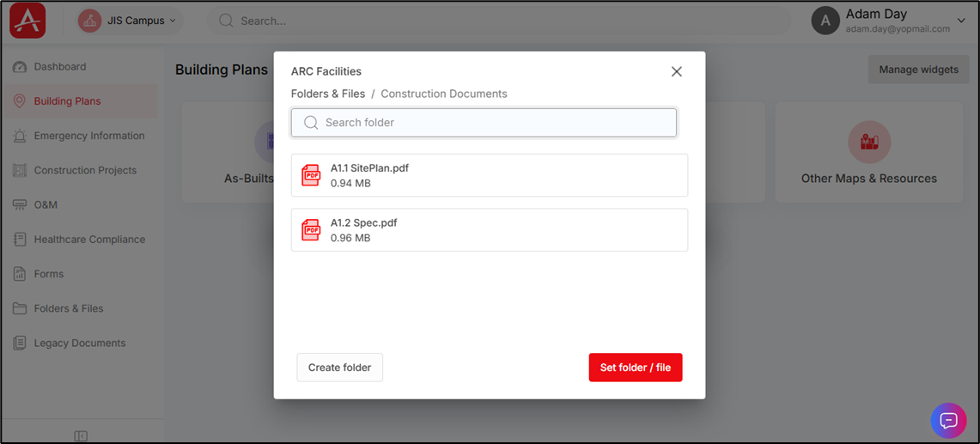Click the ARC red logo icon

point(27,20)
